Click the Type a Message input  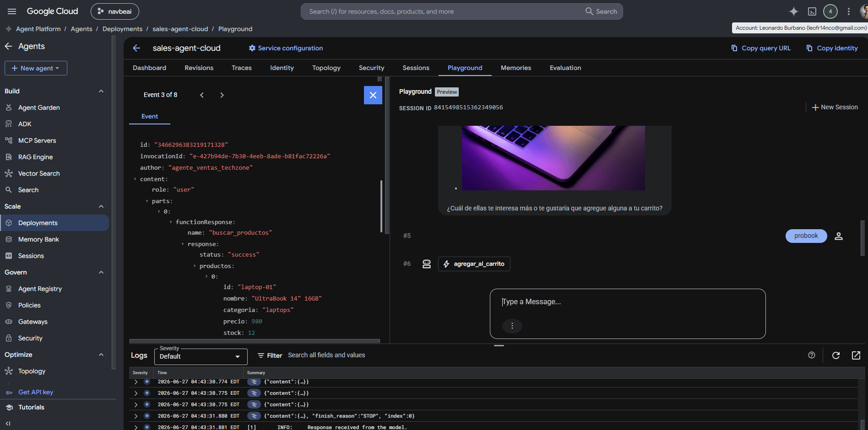pos(628,302)
